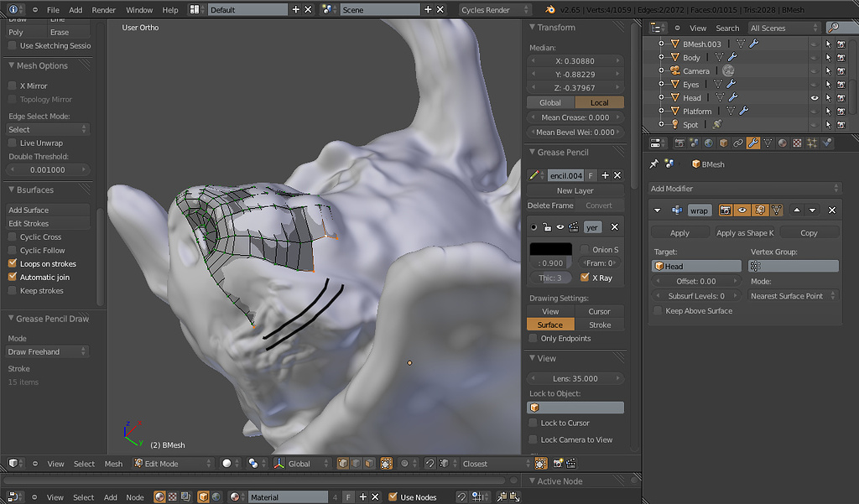Select vertex select mode in 3D header

tap(343, 464)
